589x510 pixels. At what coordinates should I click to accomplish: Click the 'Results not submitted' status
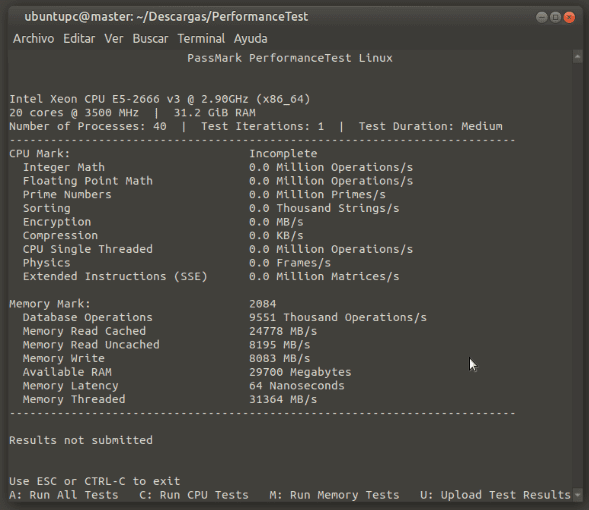(x=81, y=441)
